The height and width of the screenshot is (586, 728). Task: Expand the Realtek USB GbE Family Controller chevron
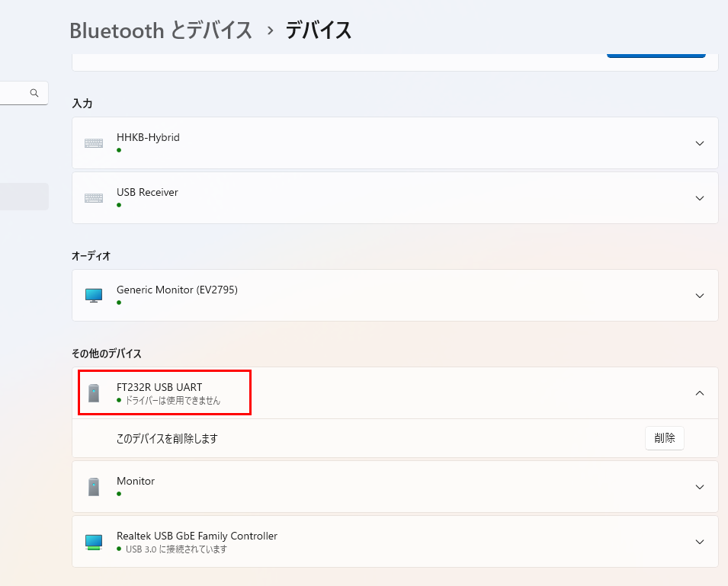point(700,542)
